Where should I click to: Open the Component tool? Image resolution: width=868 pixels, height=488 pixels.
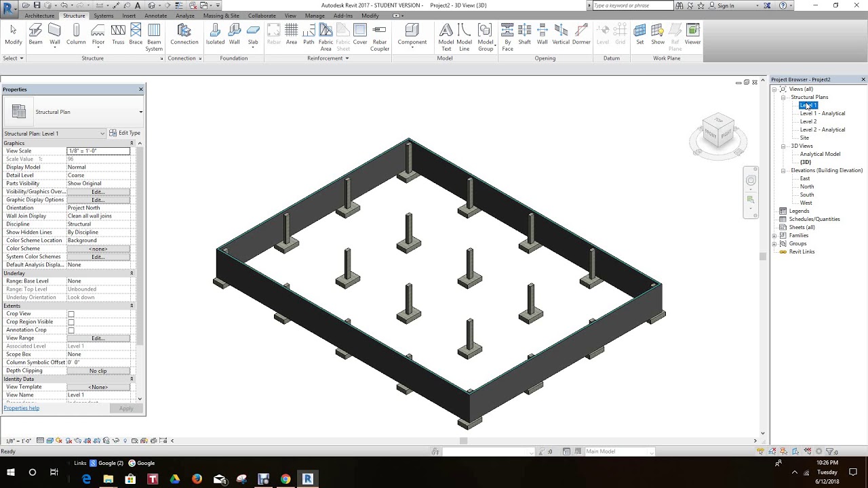[x=412, y=35]
